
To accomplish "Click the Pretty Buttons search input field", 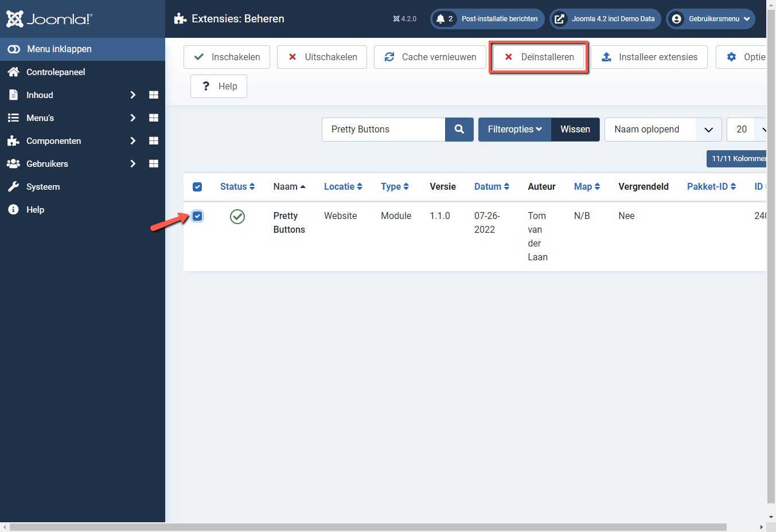I will coord(383,129).
